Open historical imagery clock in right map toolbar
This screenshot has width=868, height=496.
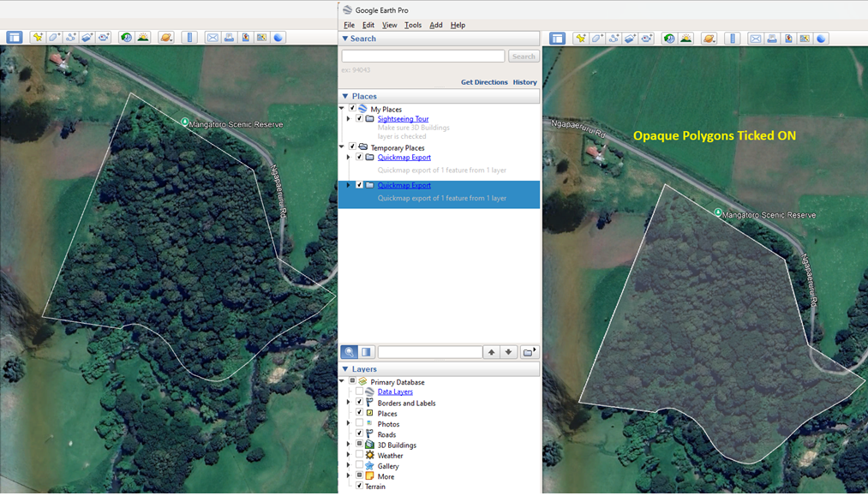669,39
